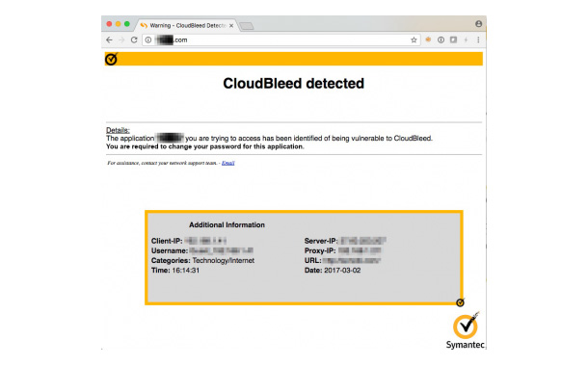Image resolution: width=588 pixels, height=366 pixels.
Task: Click the Categories: Technology/Internet entry
Action: pos(202,260)
